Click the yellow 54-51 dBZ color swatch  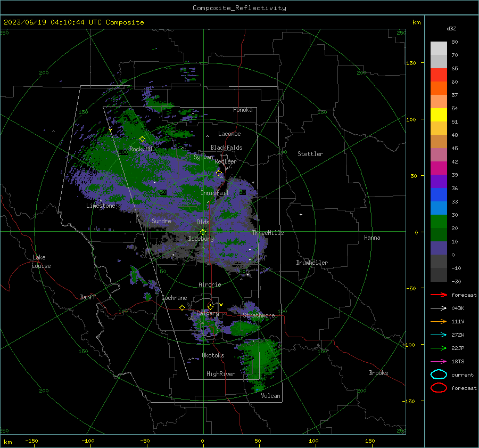[x=439, y=115]
